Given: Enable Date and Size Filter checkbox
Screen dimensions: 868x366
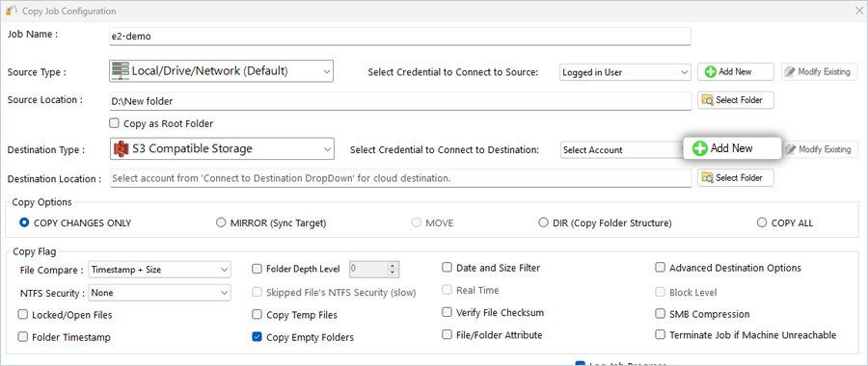Looking at the screenshot, I should tap(447, 268).
